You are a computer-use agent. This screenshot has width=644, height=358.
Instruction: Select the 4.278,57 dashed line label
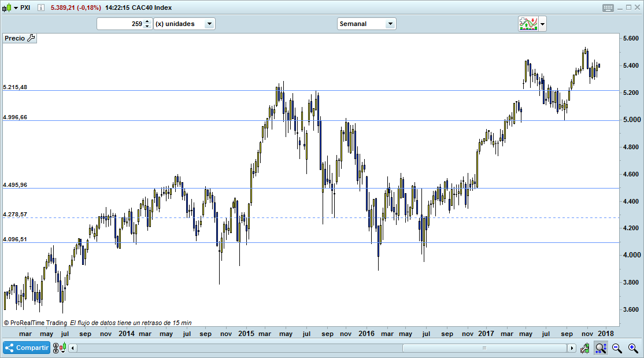tap(15, 215)
